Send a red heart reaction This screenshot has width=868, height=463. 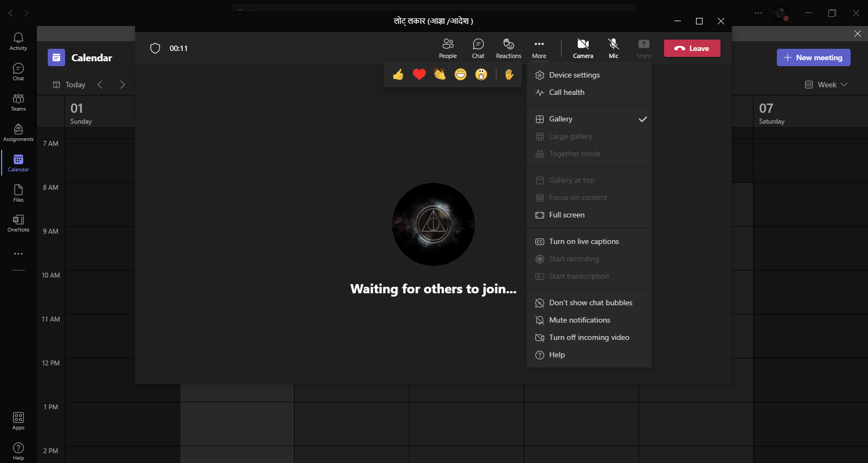(x=419, y=74)
